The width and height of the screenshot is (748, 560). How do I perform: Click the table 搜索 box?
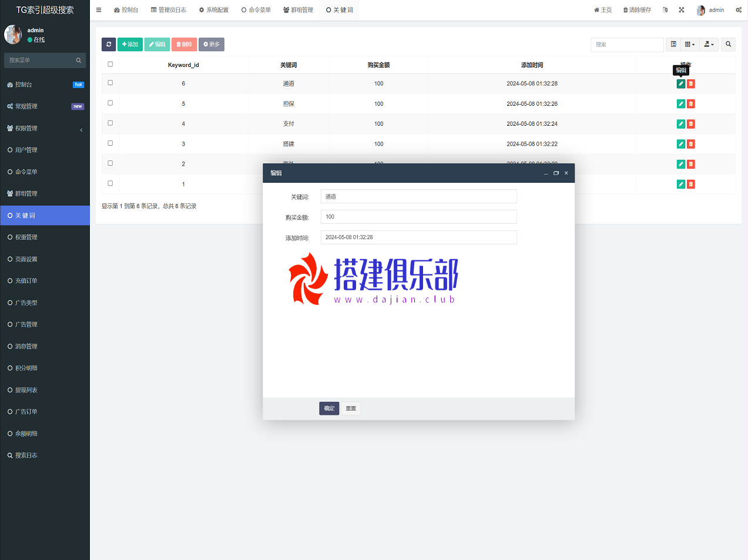(x=627, y=44)
